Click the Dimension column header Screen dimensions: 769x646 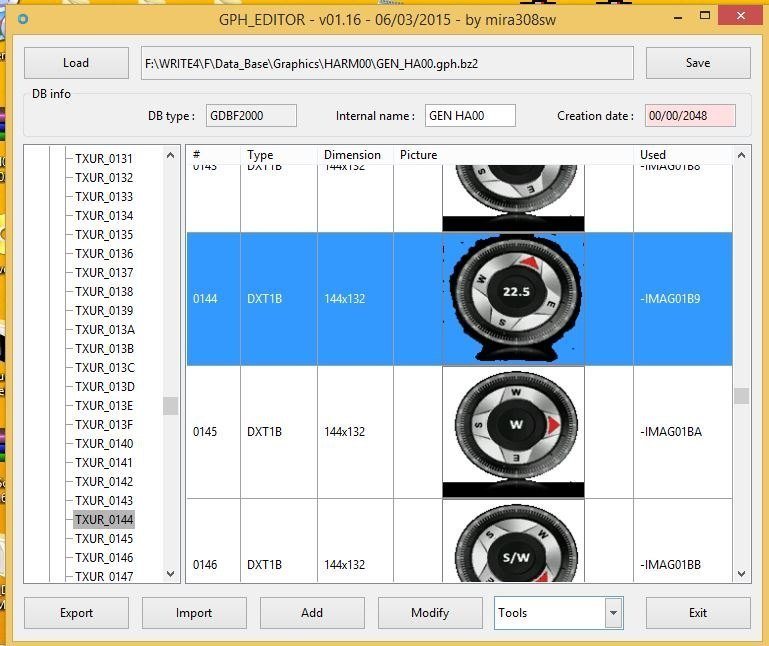click(x=352, y=155)
